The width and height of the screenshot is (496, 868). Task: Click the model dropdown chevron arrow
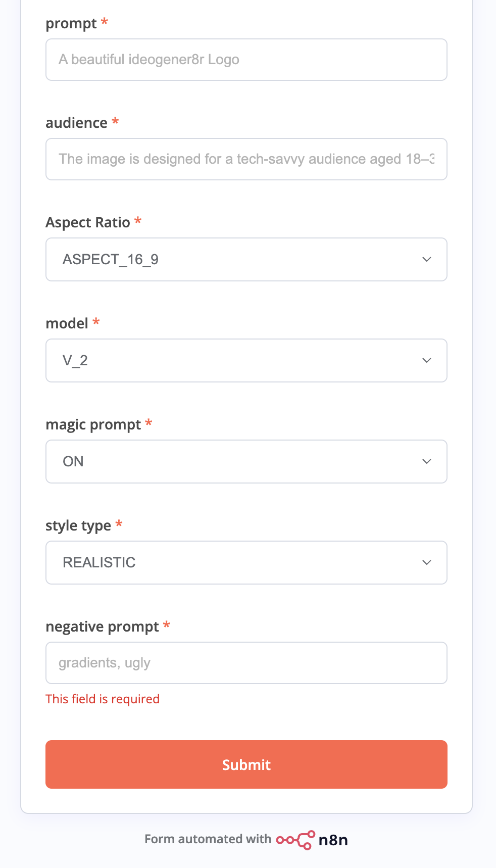point(427,361)
